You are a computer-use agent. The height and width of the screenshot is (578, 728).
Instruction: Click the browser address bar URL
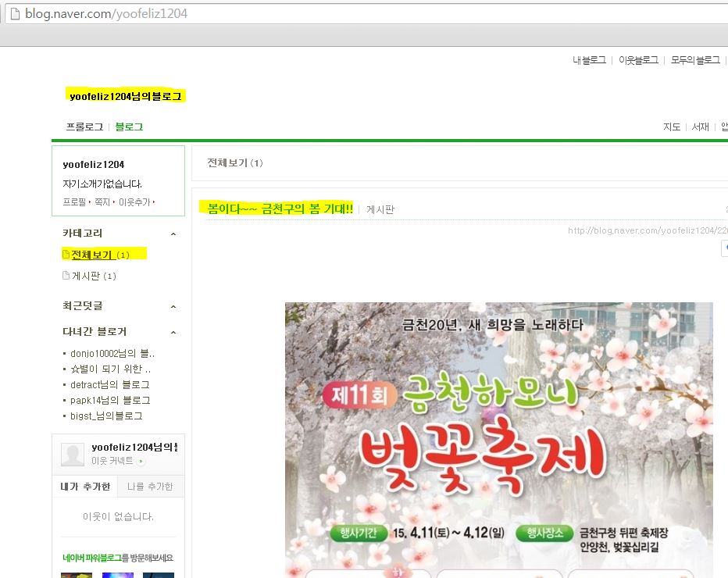pos(106,14)
